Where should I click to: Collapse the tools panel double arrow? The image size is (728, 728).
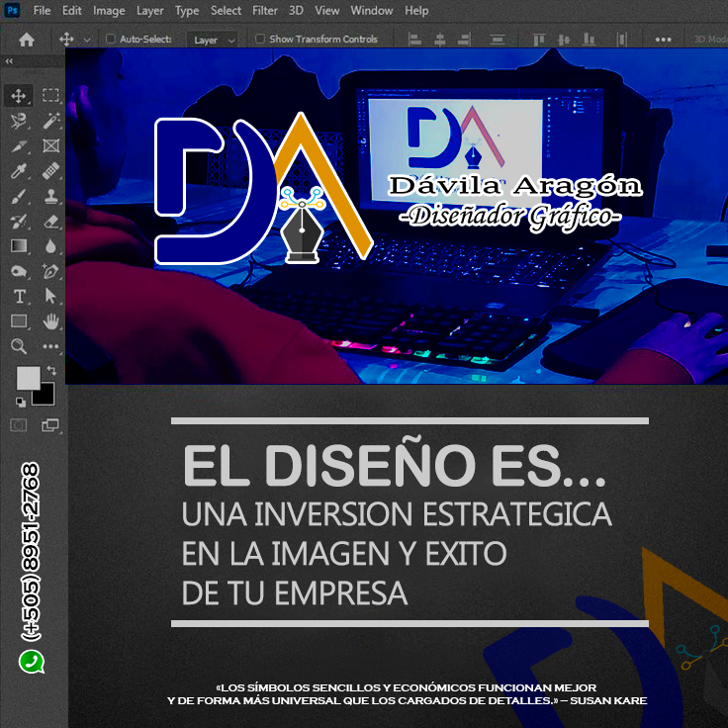(9, 60)
